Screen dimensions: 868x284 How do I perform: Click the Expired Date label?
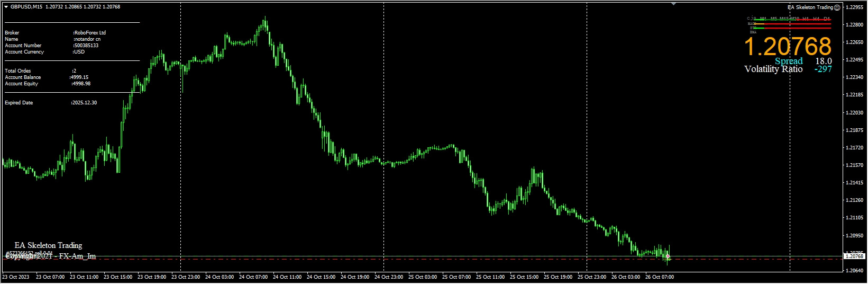click(19, 103)
